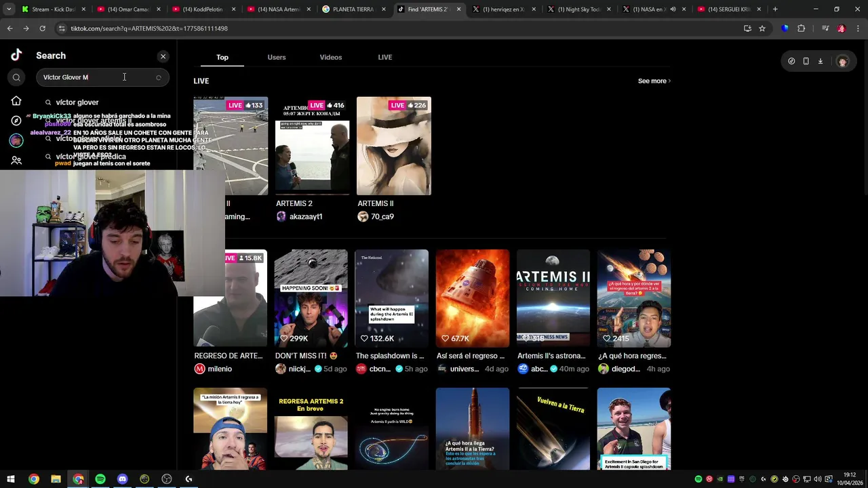The height and width of the screenshot is (488, 868).
Task: Open the Chrome three-dot menu
Action: tap(857, 28)
